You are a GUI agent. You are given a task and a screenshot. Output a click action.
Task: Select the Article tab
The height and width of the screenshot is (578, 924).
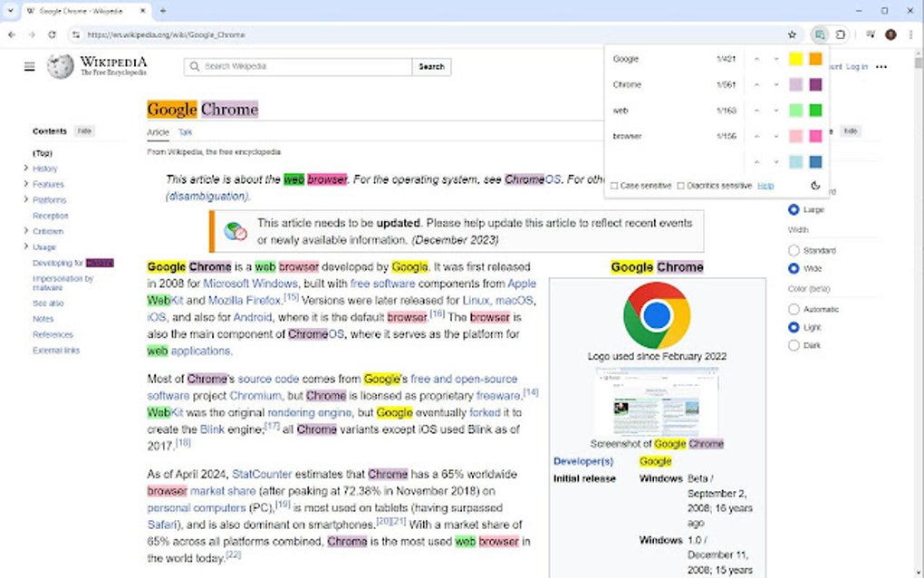158,131
